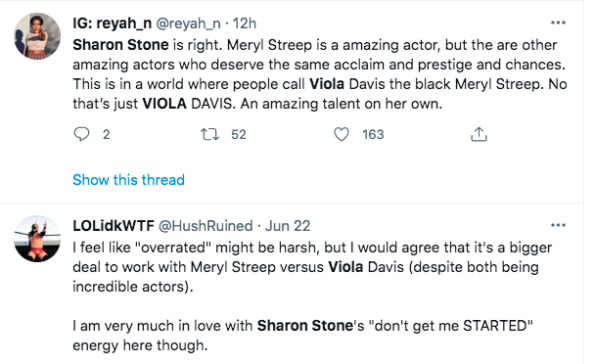Viewport: 595px width, 364px height.
Task: Click the reply icon on reyah_n's tweet
Action: coord(81,134)
